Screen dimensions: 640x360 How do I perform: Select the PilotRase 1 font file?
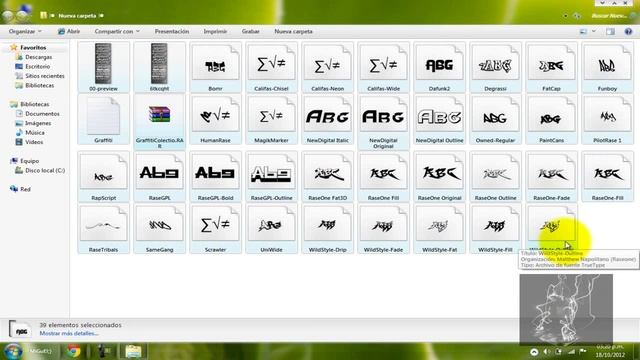[x=607, y=119]
